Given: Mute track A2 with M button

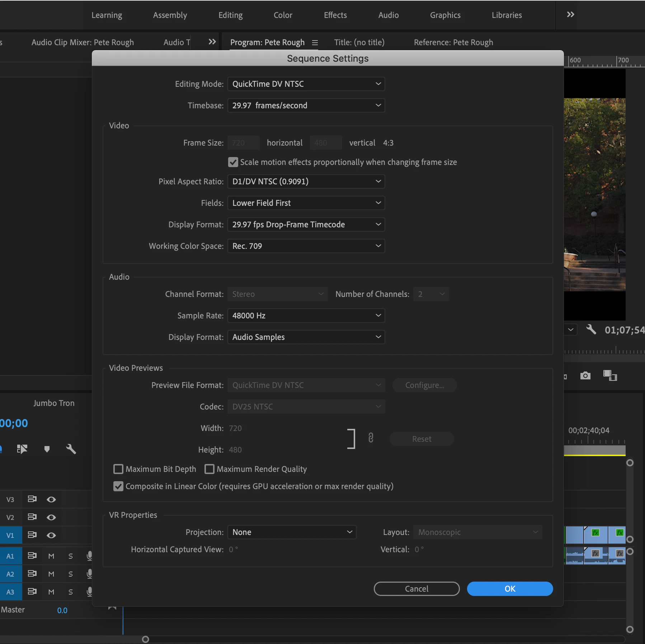Looking at the screenshot, I should [x=51, y=574].
